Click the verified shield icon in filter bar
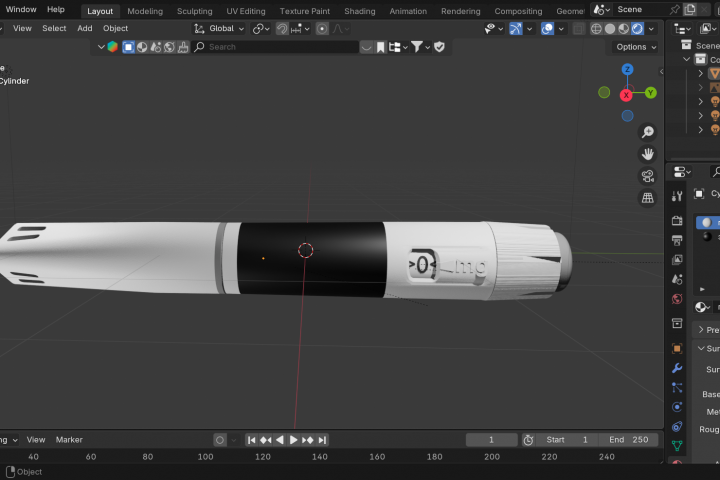Image resolution: width=720 pixels, height=480 pixels. click(x=439, y=47)
